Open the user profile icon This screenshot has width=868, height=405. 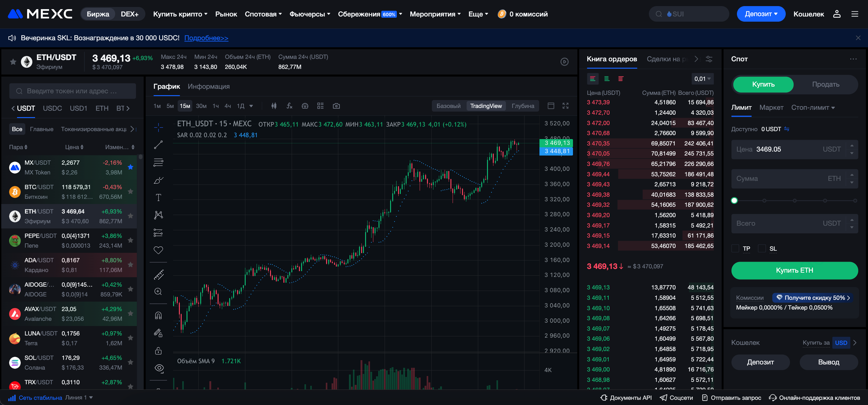coord(837,14)
